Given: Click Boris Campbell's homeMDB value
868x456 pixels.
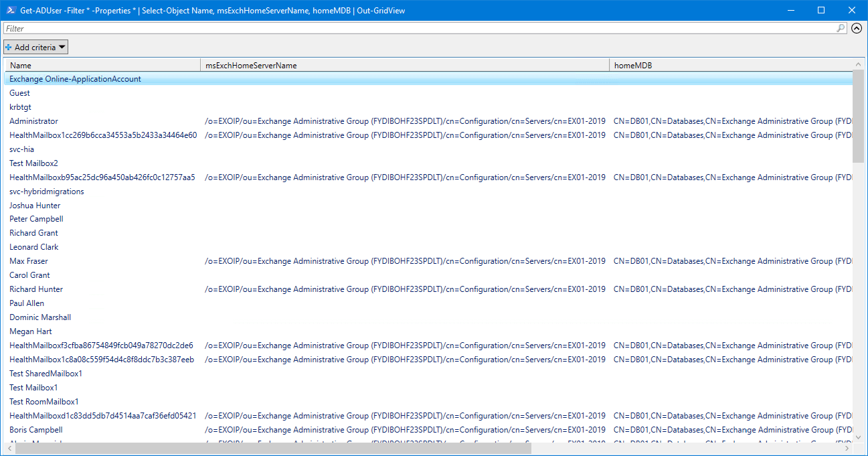Looking at the screenshot, I should click(x=733, y=430).
